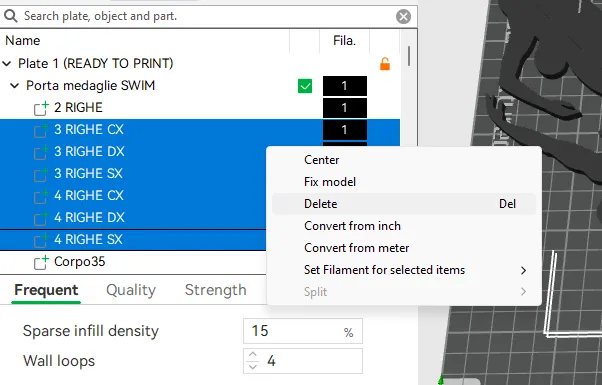This screenshot has width=602, height=385.
Task: Increase Wall loops with up arrow
Action: (252, 355)
